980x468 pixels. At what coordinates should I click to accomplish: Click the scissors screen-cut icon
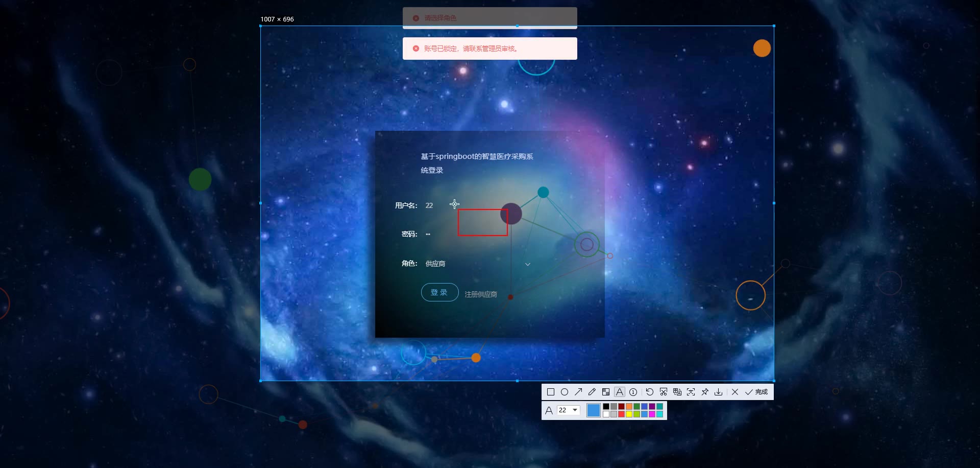pos(664,392)
